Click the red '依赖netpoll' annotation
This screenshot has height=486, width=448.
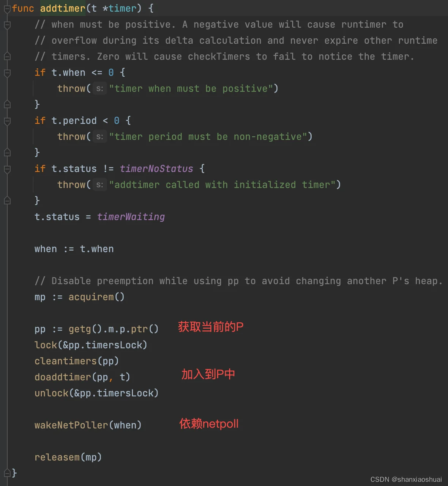(x=209, y=424)
